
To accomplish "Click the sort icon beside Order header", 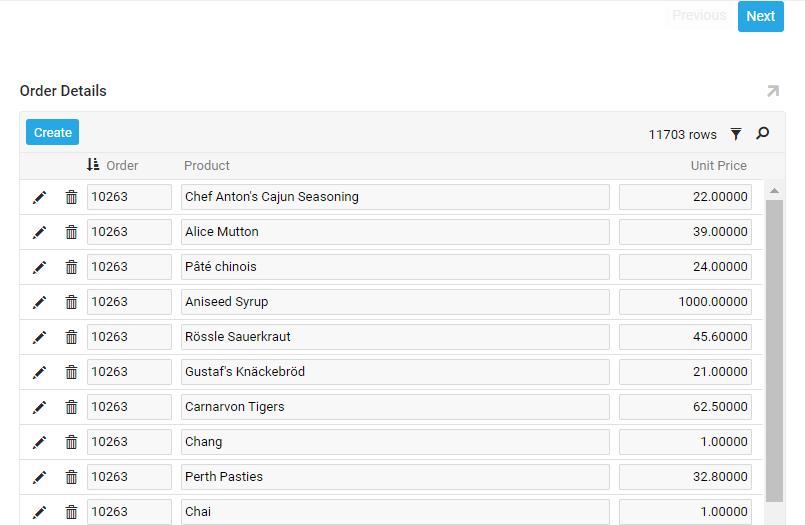I will point(93,165).
